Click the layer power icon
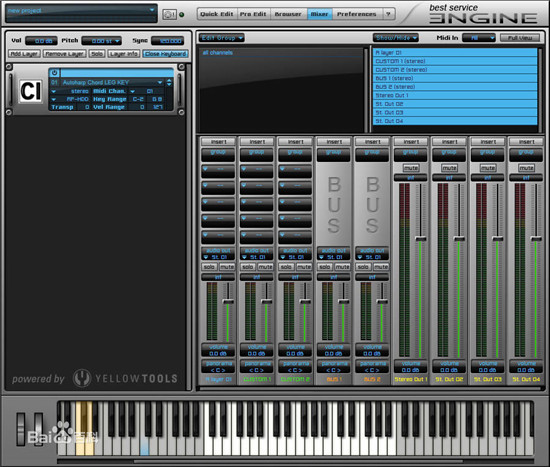The image size is (550, 467). [x=54, y=73]
